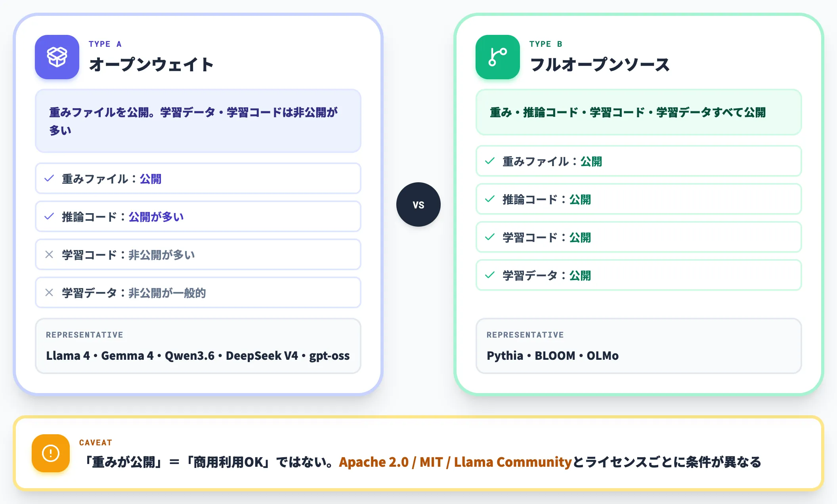Click the green git-branch icon for Type B

[498, 57]
